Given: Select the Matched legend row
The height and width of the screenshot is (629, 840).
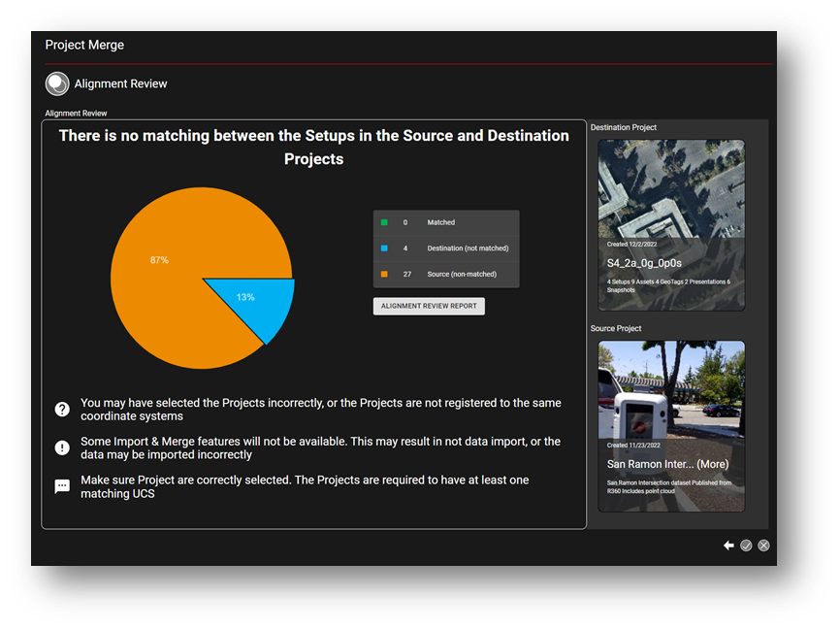Looking at the screenshot, I should point(446,222).
